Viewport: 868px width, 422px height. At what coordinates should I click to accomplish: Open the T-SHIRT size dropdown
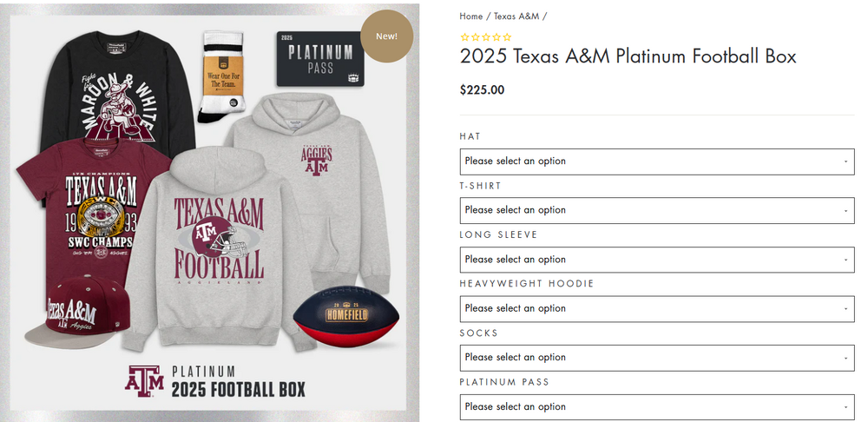(x=656, y=210)
